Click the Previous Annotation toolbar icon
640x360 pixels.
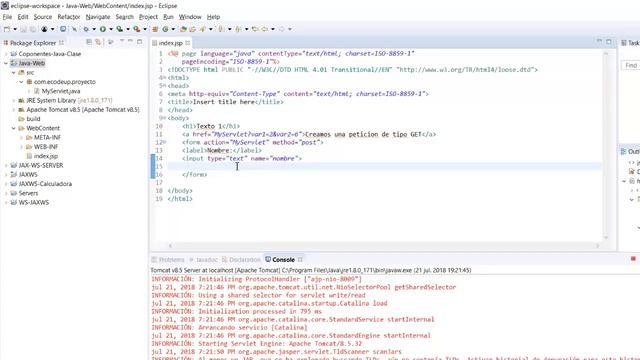tap(238, 29)
